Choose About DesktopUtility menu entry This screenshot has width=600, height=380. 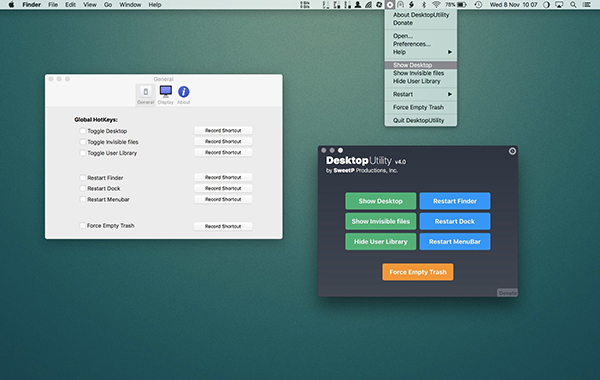tap(421, 15)
